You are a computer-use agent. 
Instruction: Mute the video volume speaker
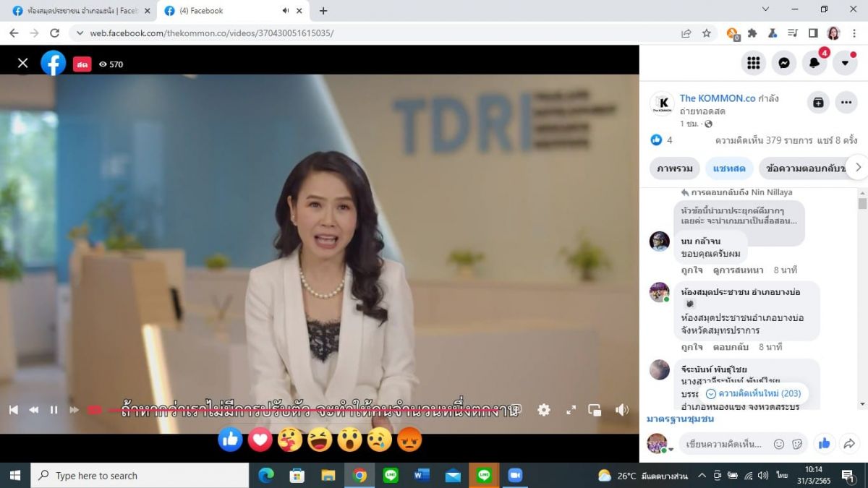coord(621,410)
